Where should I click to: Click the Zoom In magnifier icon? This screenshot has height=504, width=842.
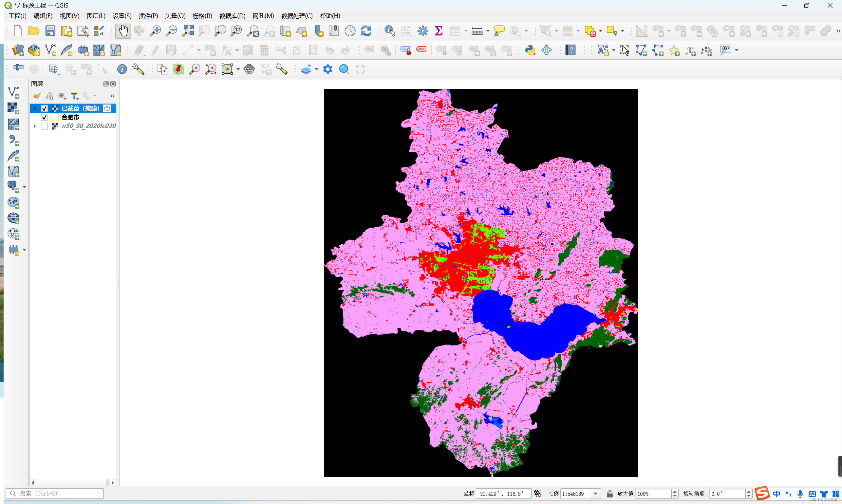coord(155,31)
